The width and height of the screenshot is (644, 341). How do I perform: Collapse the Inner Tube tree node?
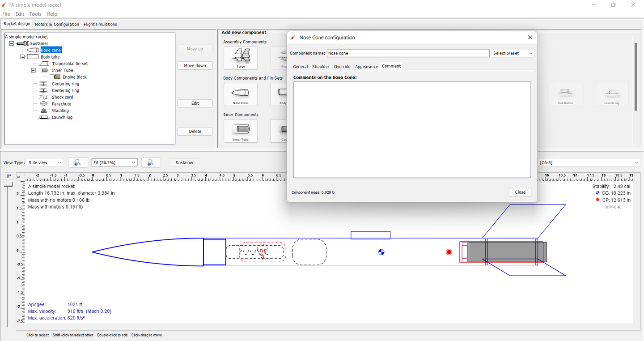pyautogui.click(x=34, y=71)
